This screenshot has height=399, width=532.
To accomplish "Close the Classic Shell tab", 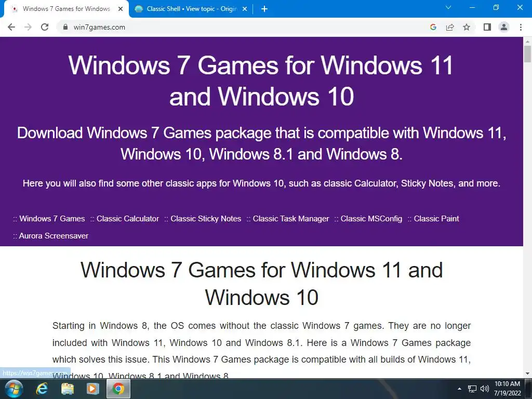I will tap(245, 9).
